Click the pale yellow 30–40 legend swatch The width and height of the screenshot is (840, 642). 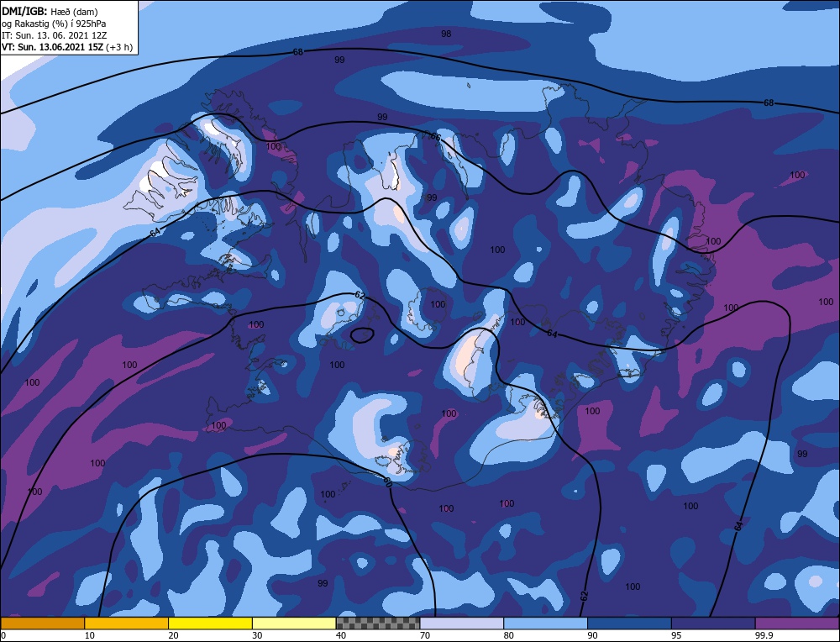click(x=294, y=624)
